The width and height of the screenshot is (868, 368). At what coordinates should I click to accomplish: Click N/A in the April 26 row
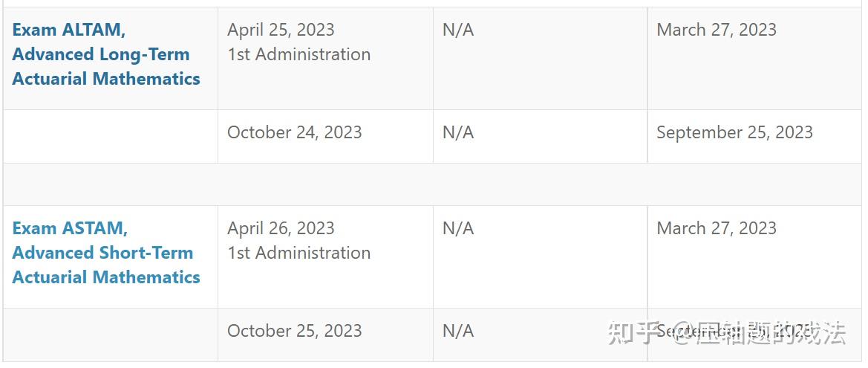tap(457, 228)
